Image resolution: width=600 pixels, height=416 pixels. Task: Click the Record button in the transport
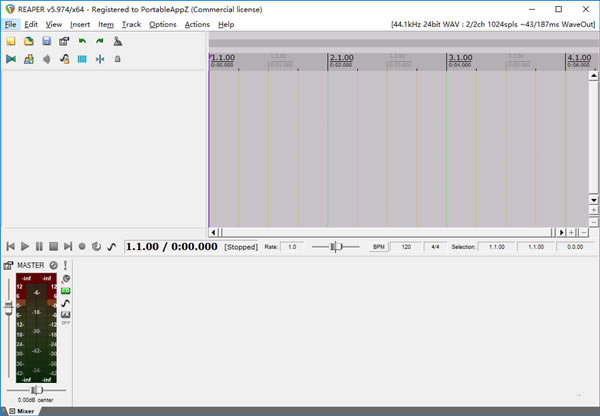82,246
